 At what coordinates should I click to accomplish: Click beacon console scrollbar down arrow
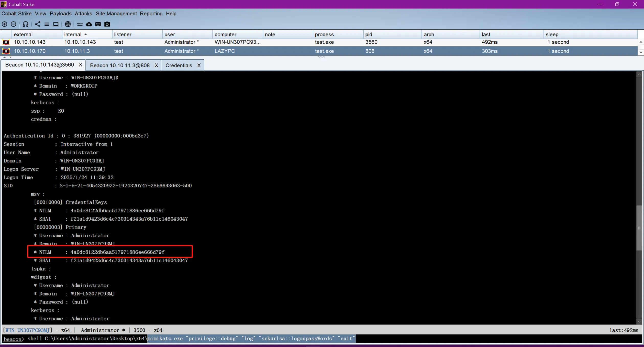639,322
